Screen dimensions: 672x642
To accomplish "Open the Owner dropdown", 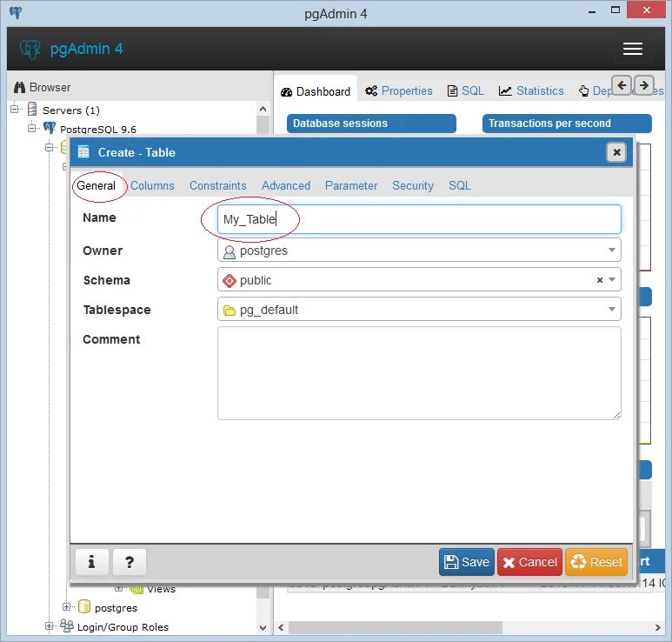I will tap(611, 250).
